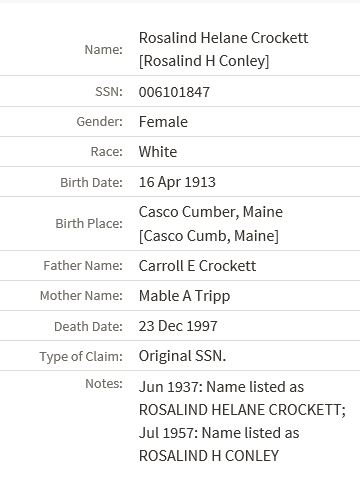Click the Type of Claim label
This screenshot has height=477, width=360.
point(81,357)
